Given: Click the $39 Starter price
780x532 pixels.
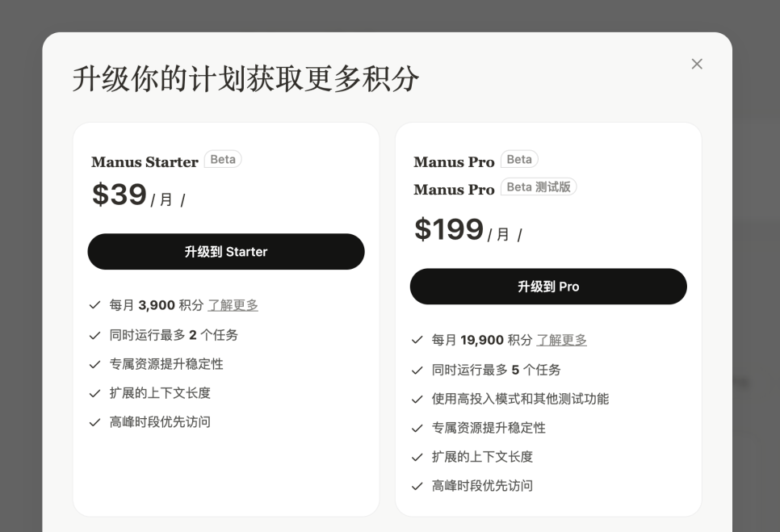Looking at the screenshot, I should point(120,195).
